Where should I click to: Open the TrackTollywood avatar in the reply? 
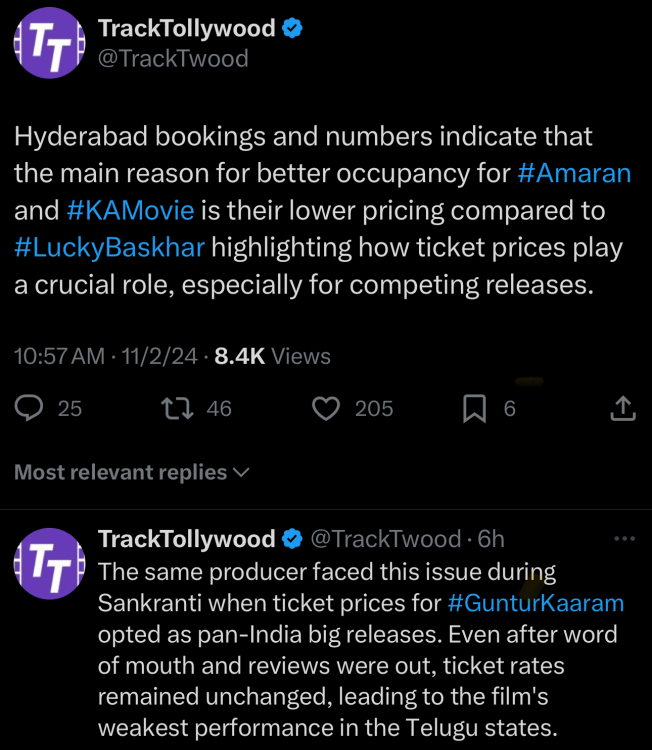click(x=50, y=564)
